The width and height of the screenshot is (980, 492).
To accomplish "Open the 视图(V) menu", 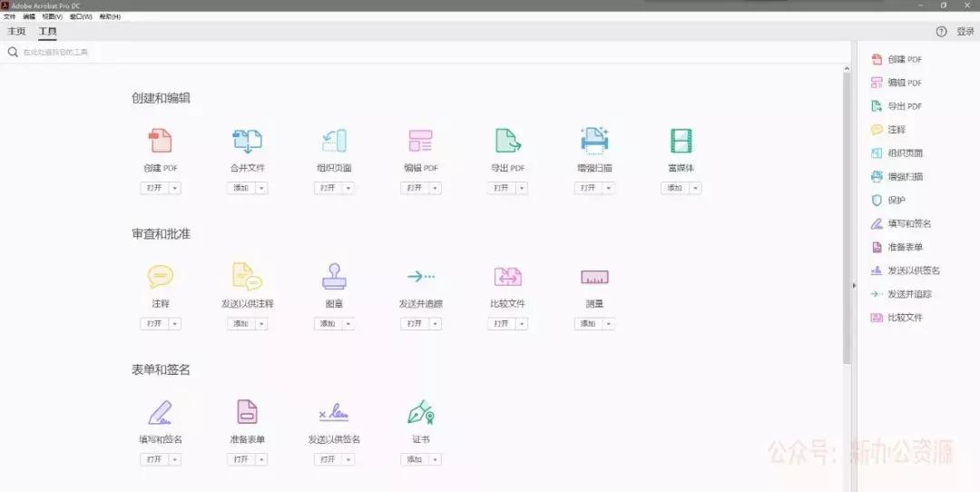I will pyautogui.click(x=52, y=17).
